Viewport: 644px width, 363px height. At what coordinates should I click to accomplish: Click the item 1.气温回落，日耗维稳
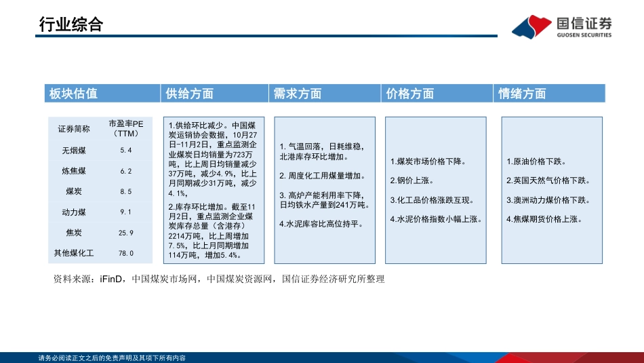tap(322, 151)
